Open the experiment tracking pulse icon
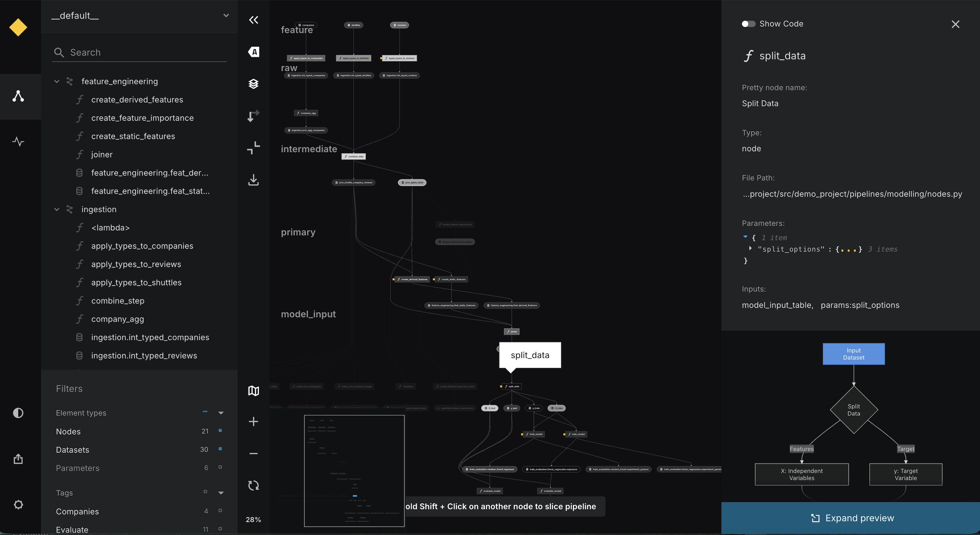The width and height of the screenshot is (980, 535). 18,141
